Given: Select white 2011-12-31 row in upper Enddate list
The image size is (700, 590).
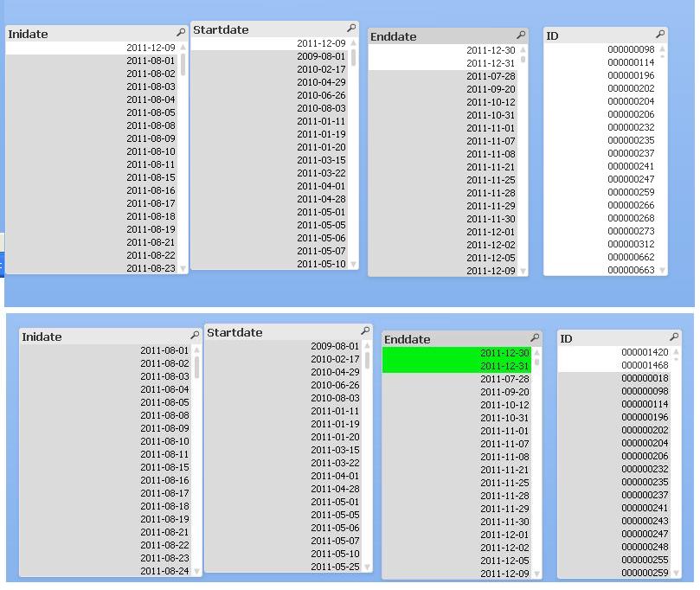Looking at the screenshot, I should click(x=444, y=63).
